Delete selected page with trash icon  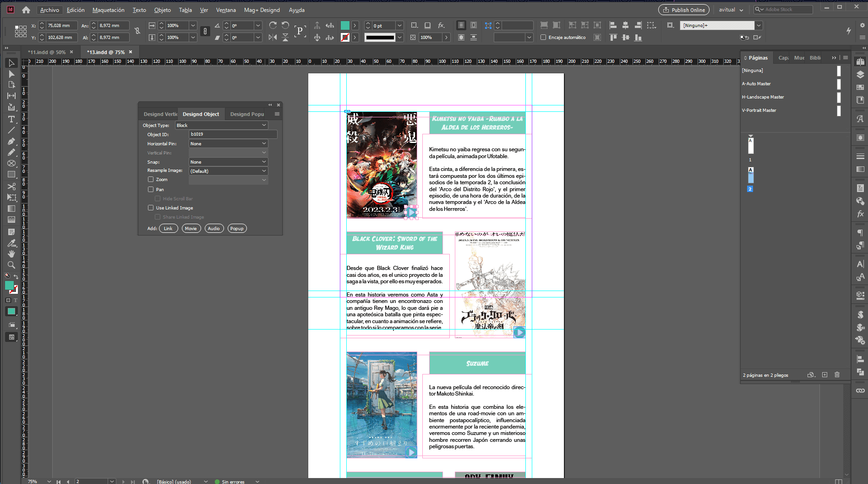point(837,375)
